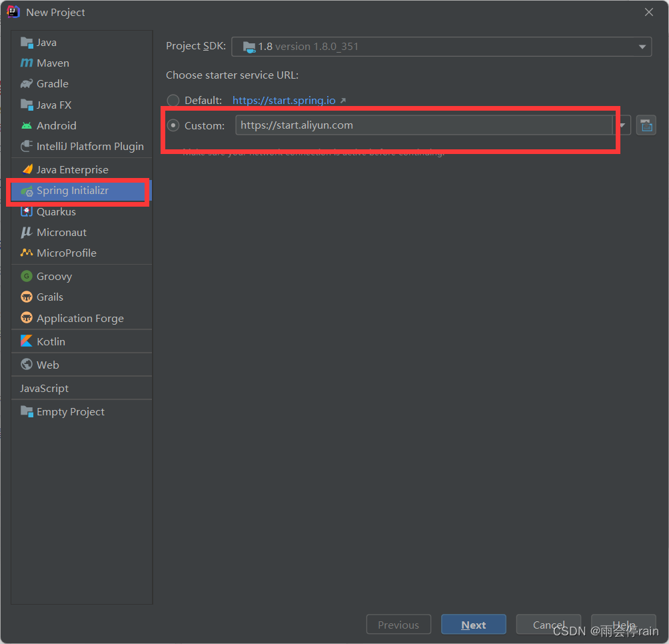Choose Kotlin project type label

[x=51, y=341]
